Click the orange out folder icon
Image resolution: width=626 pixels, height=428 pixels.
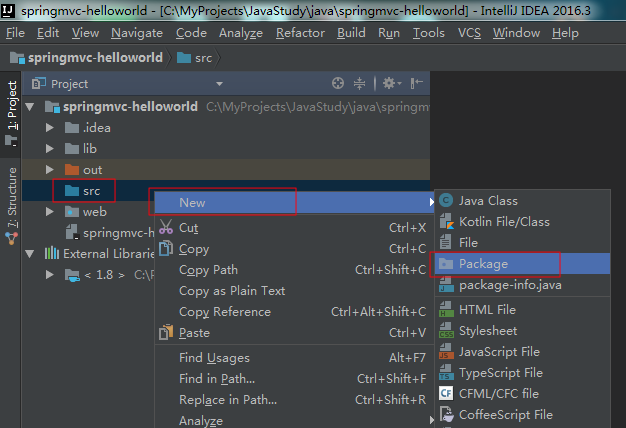72,170
